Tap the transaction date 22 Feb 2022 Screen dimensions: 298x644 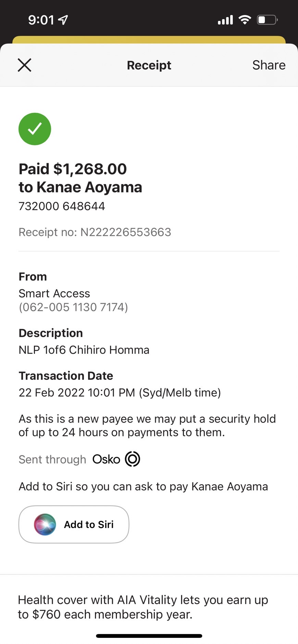point(51,392)
